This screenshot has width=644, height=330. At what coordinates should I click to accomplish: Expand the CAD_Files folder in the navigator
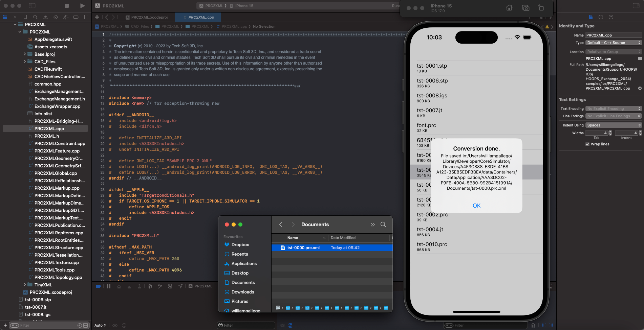point(24,62)
